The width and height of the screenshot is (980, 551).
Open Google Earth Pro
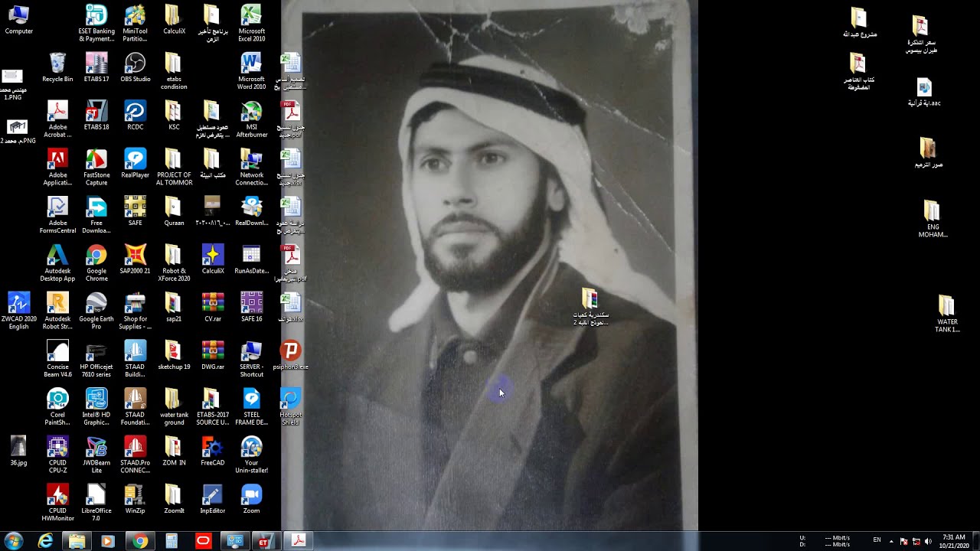click(96, 311)
